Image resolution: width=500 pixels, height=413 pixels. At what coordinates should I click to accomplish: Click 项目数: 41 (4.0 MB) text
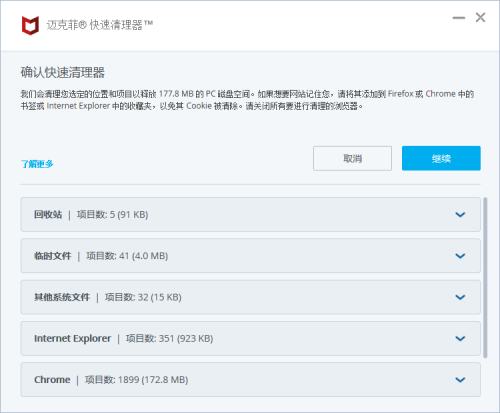click(x=127, y=256)
